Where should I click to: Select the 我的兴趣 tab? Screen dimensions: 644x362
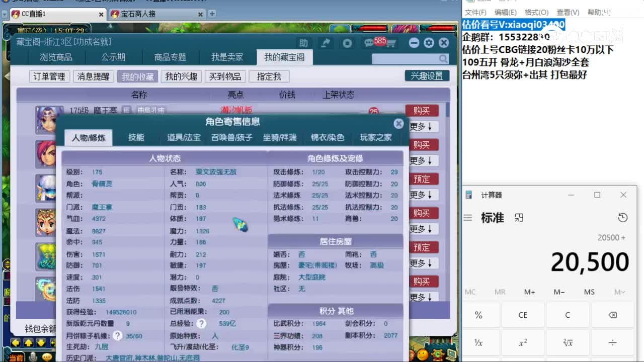(181, 76)
